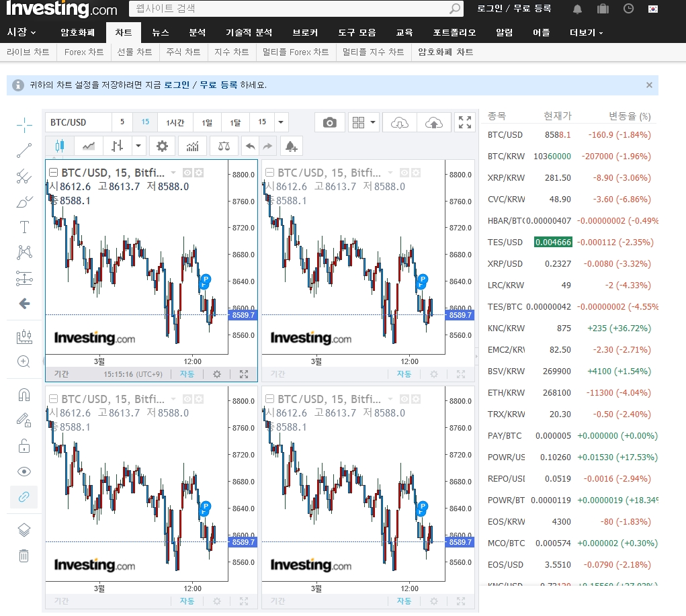Open the chart layout grid dropdown
Image resolution: width=686 pixels, height=616 pixels.
click(x=364, y=122)
